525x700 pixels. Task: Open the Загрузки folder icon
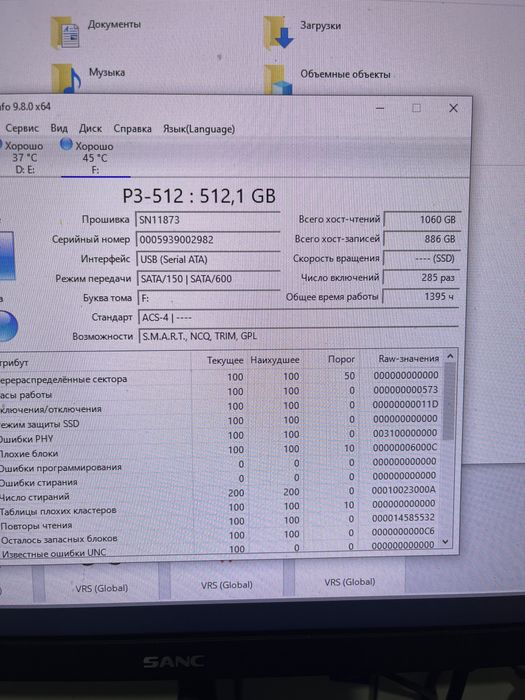pos(279,32)
